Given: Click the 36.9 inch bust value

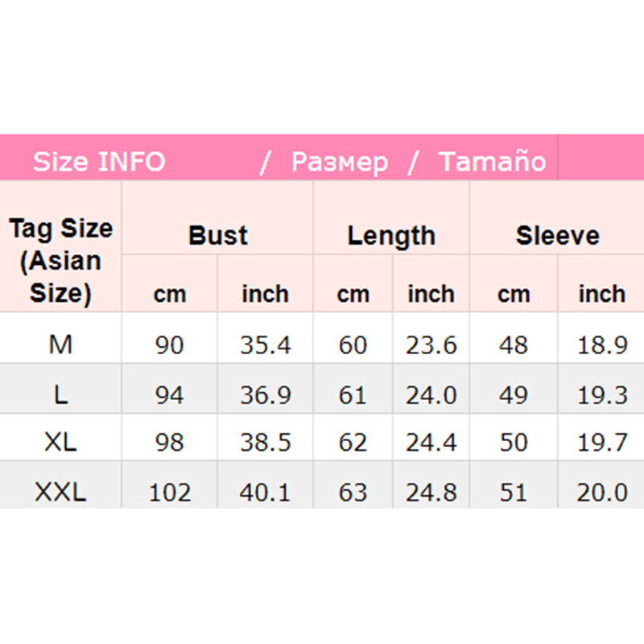Looking at the screenshot, I should point(265,394).
